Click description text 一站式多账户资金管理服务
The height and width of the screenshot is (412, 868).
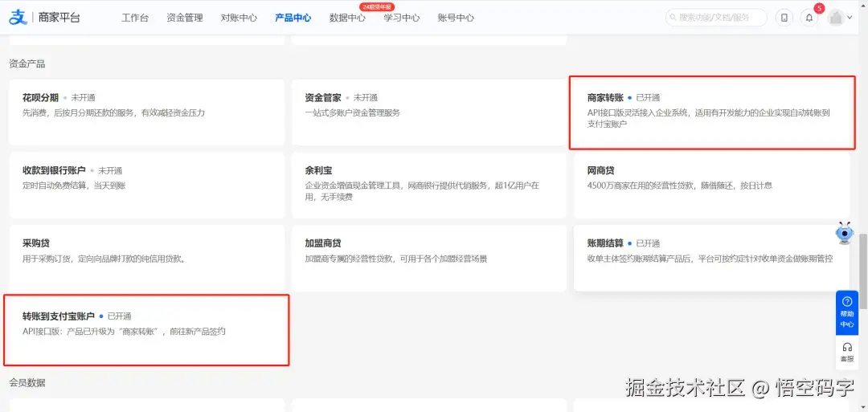[x=353, y=112]
